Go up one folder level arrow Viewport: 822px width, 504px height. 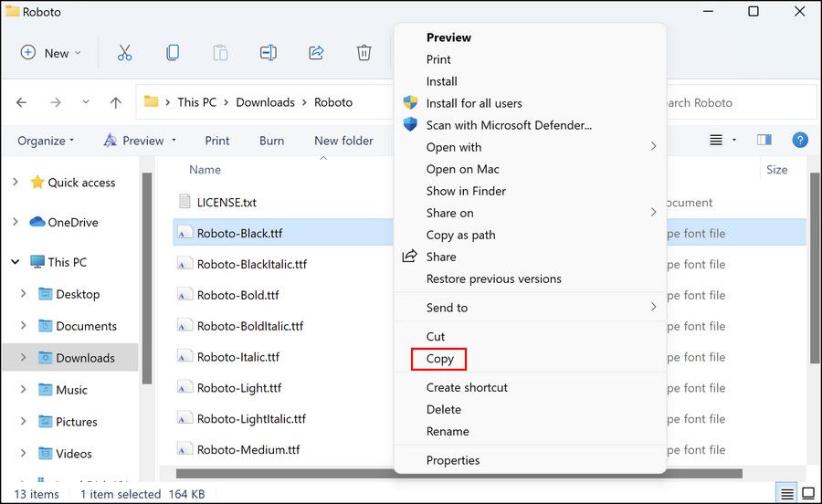click(x=116, y=102)
